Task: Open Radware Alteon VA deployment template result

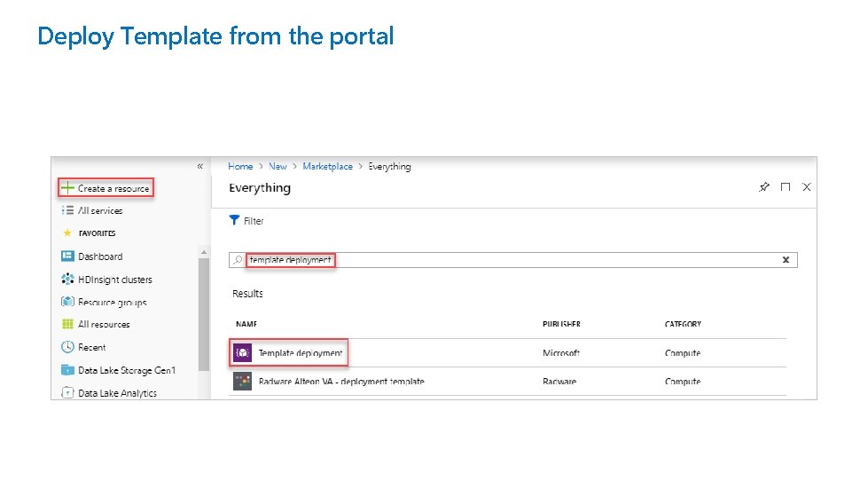Action: click(340, 382)
